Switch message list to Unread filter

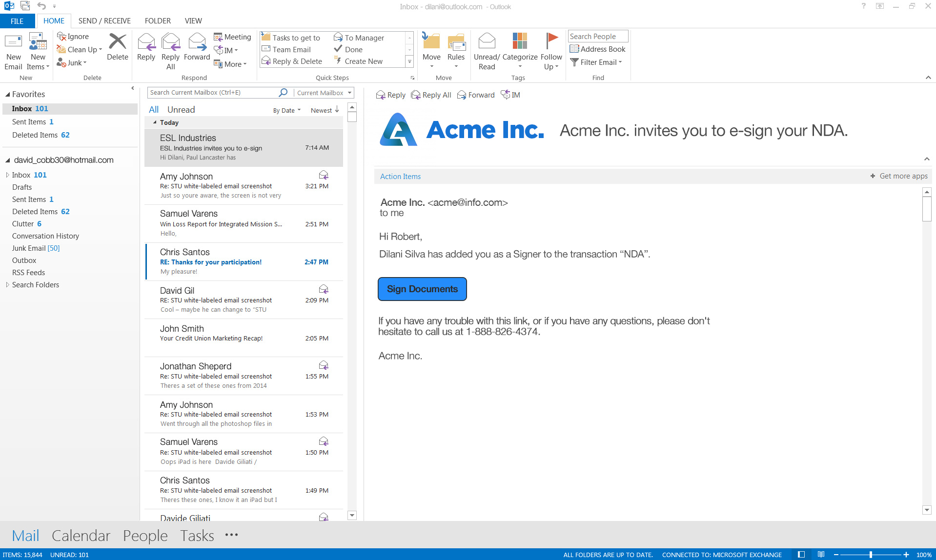click(x=181, y=109)
